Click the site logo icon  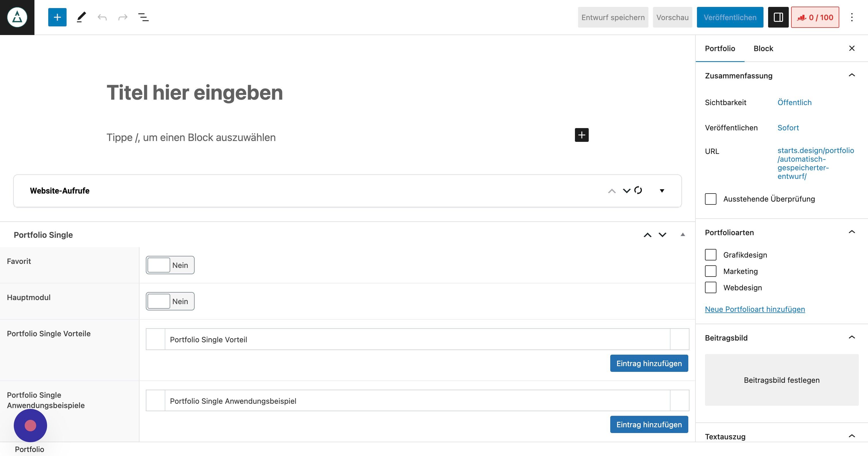pyautogui.click(x=17, y=17)
